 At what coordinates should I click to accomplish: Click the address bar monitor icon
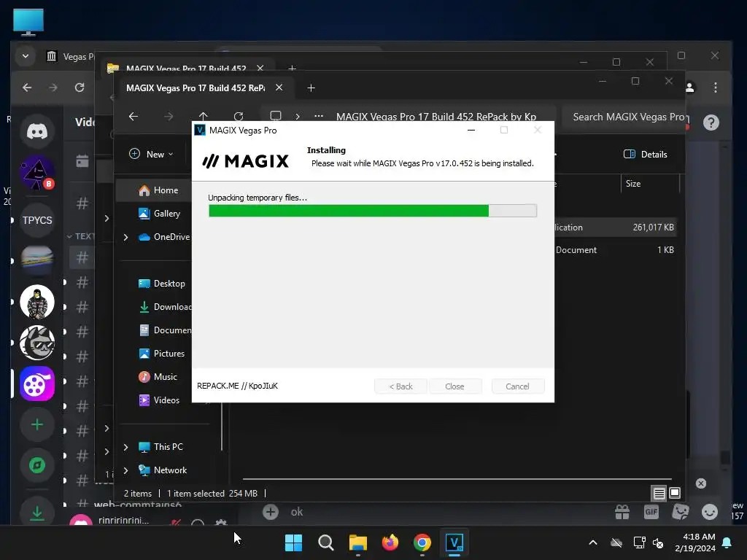coord(275,116)
